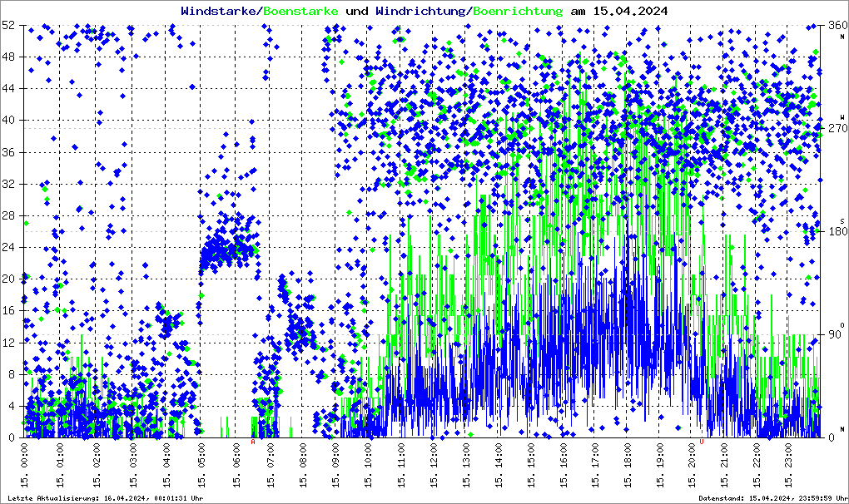Click the red sunset marker "U"

tap(702, 442)
